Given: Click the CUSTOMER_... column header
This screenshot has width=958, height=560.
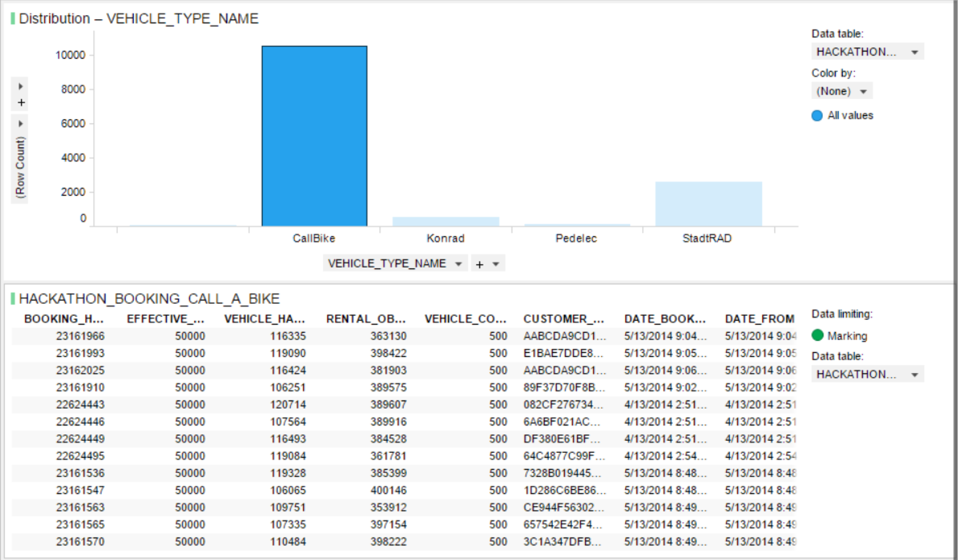Looking at the screenshot, I should (563, 319).
